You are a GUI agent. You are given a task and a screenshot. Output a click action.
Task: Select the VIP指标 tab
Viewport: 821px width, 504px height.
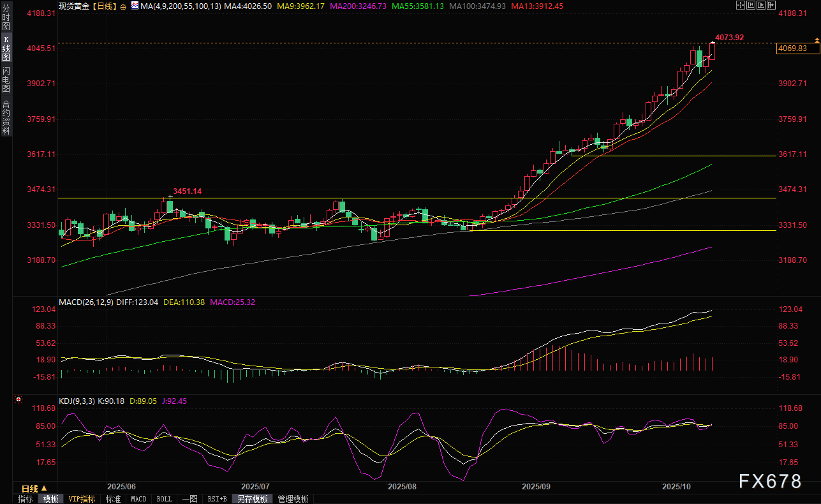(x=82, y=499)
